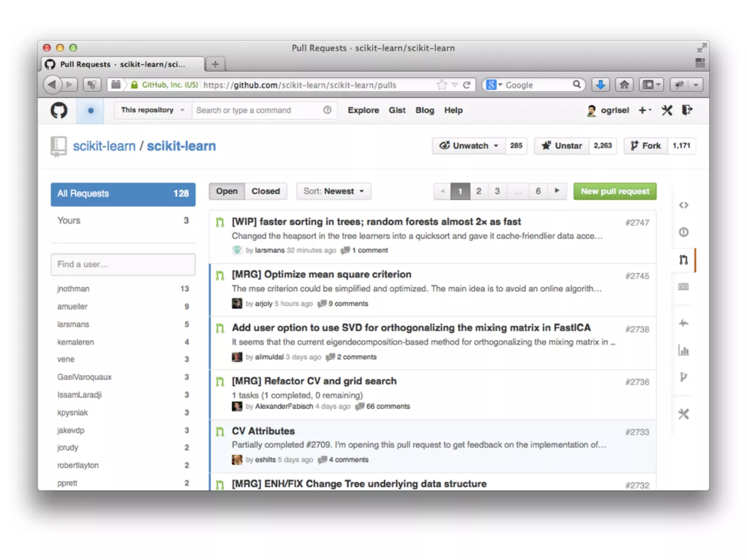The height and width of the screenshot is (560, 747).
Task: Click the blue notifications dot indicator
Action: (91, 110)
